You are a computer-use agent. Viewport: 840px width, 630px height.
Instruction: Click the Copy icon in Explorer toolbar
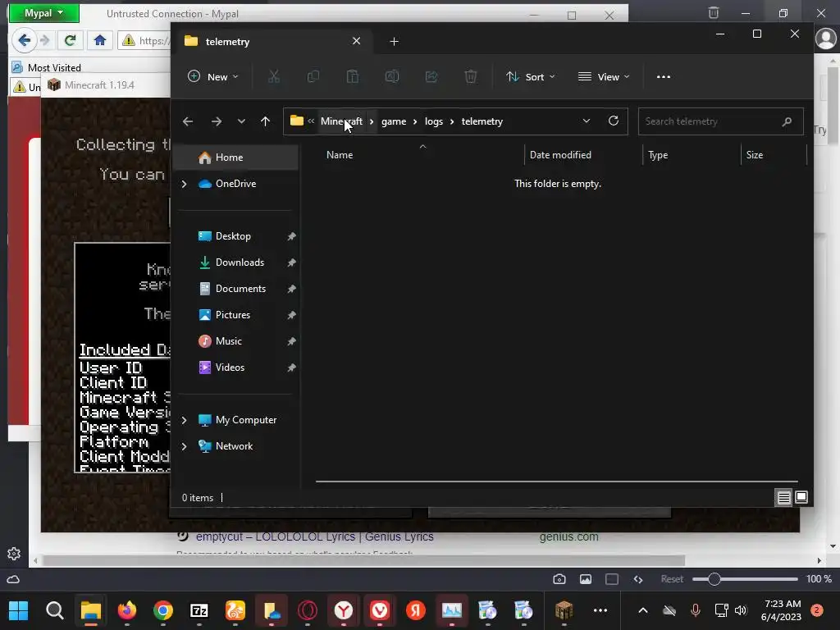[313, 76]
